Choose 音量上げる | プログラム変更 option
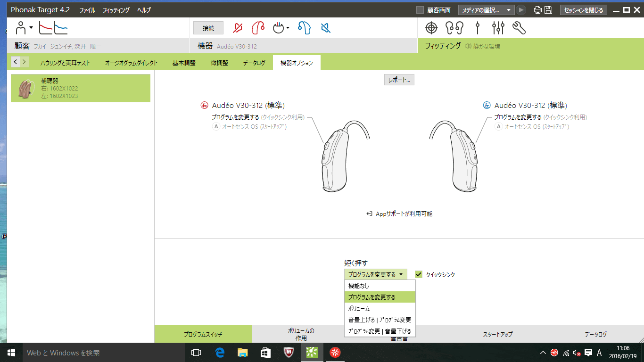This screenshot has width=644, height=362. pos(380,320)
